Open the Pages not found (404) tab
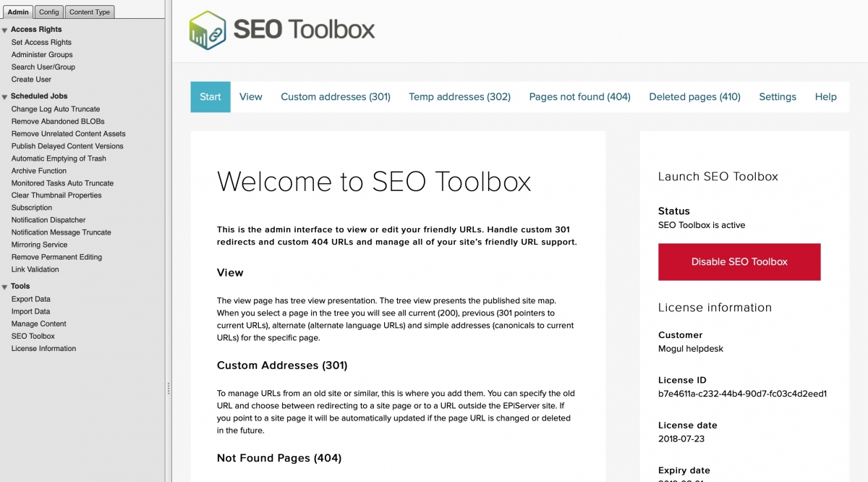Viewport: 868px width, 482px height. coord(579,96)
